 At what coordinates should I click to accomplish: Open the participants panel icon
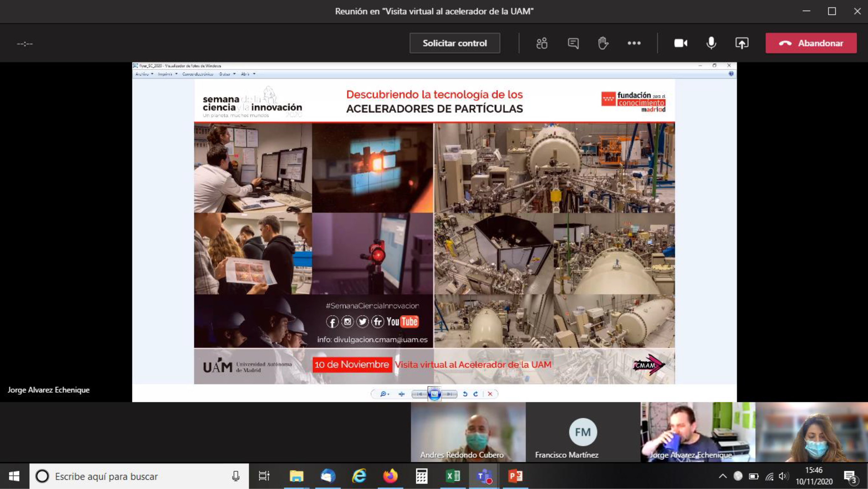point(542,43)
